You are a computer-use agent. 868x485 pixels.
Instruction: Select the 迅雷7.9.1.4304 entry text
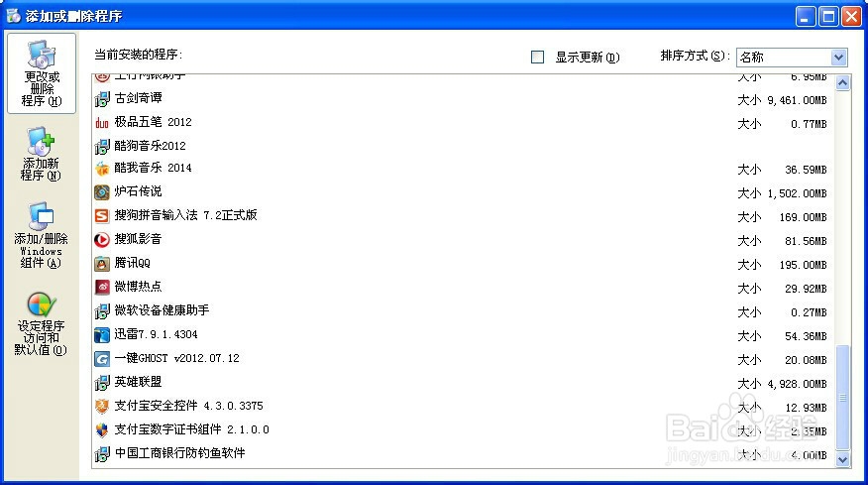[157, 334]
